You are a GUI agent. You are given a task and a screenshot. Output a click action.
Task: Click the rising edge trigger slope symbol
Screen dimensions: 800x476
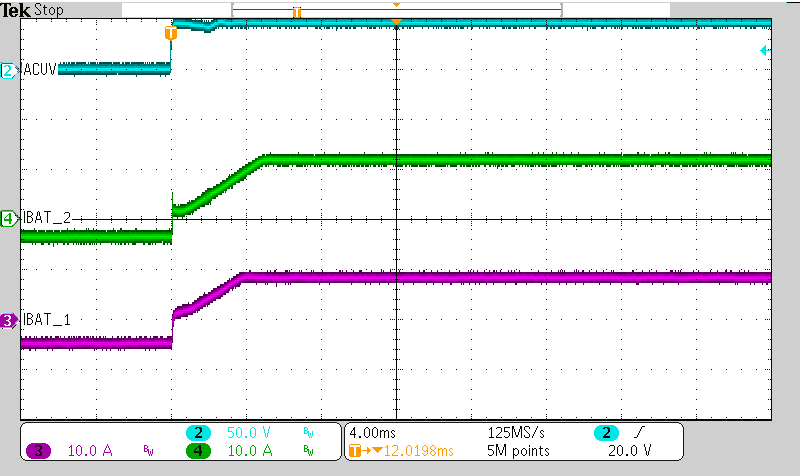(x=639, y=433)
